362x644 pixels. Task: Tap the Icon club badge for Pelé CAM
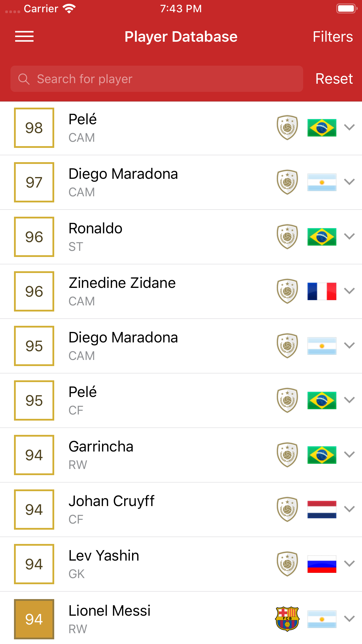pos(287,127)
